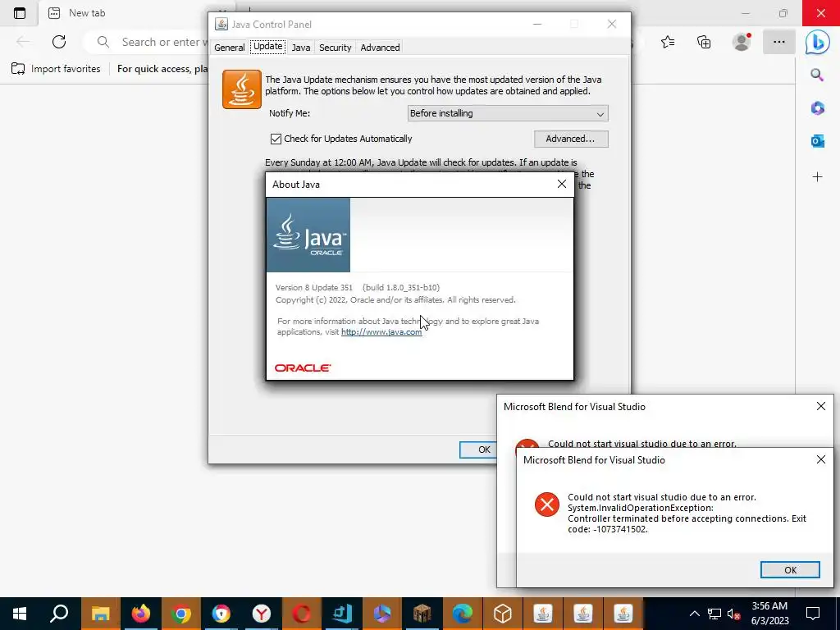Open taskbar search magnifier
The height and width of the screenshot is (630, 840).
click(x=59, y=614)
